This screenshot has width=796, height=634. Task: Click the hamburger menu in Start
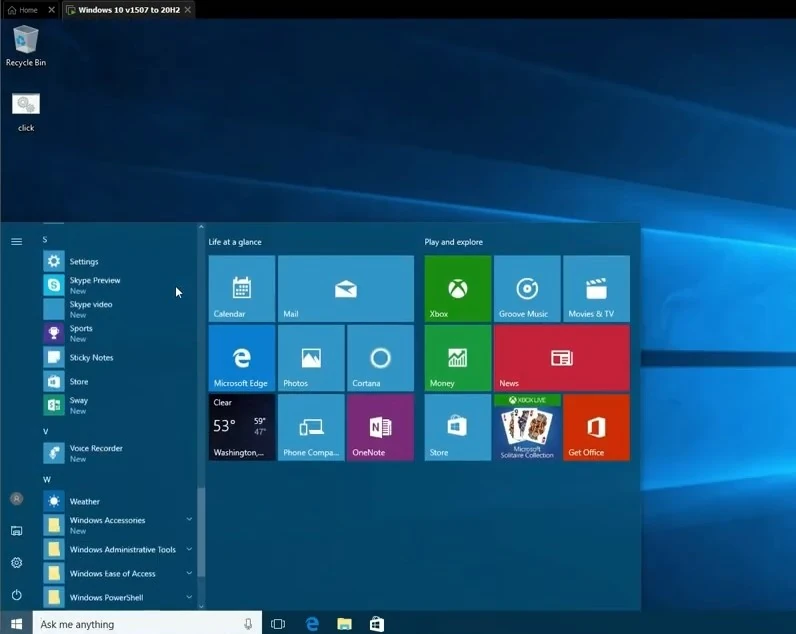point(16,242)
